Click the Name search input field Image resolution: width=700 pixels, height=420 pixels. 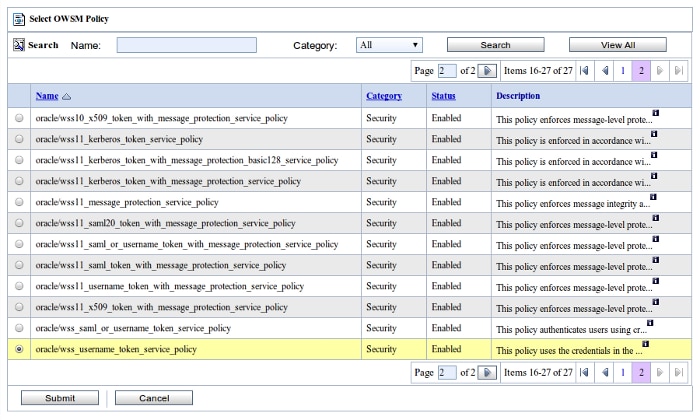click(186, 45)
